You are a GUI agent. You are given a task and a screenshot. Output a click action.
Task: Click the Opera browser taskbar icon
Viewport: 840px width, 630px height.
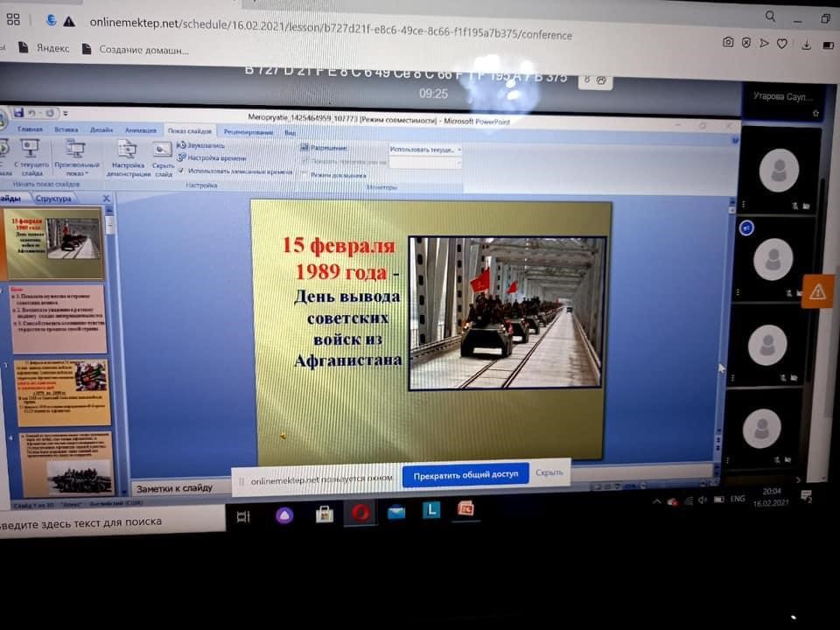pyautogui.click(x=360, y=513)
